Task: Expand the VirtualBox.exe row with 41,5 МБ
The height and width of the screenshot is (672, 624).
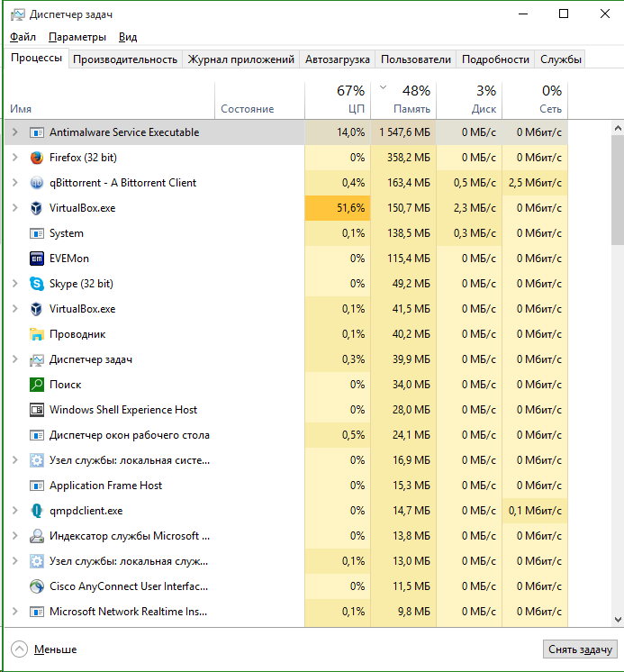Action: click(x=15, y=309)
